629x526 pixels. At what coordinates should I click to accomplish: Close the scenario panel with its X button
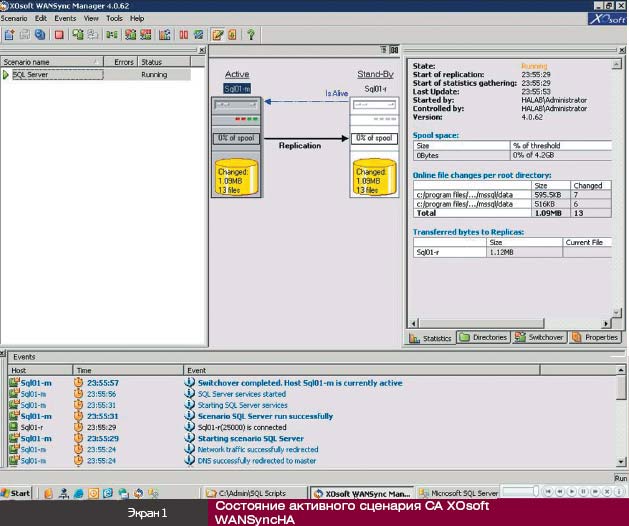pyautogui.click(x=201, y=49)
